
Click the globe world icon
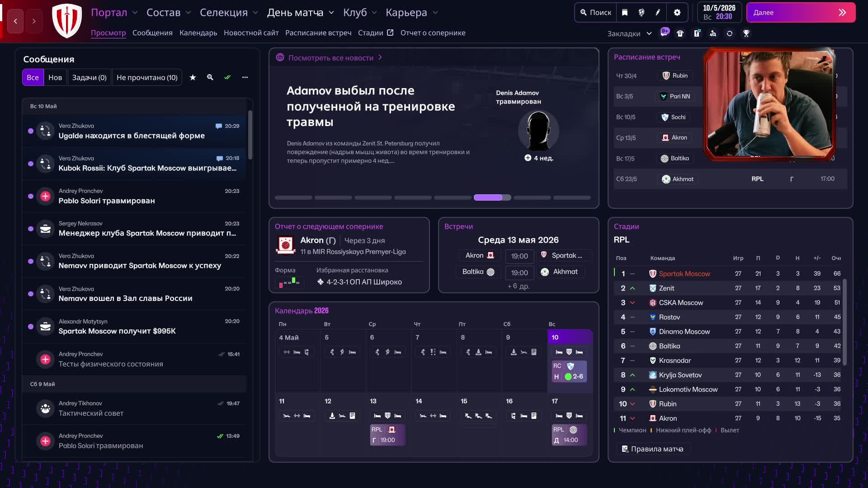tap(641, 13)
